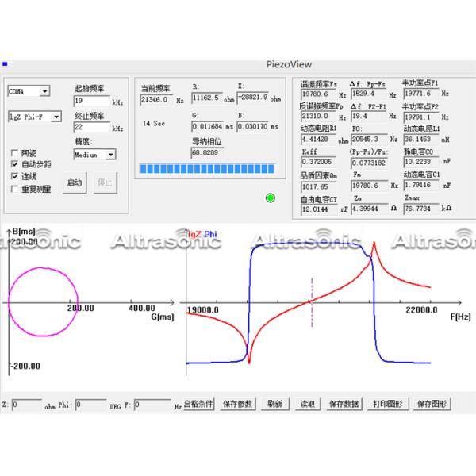Click the Keff field 0.372005
Image resolution: width=476 pixels, height=476 pixels.
(x=318, y=162)
